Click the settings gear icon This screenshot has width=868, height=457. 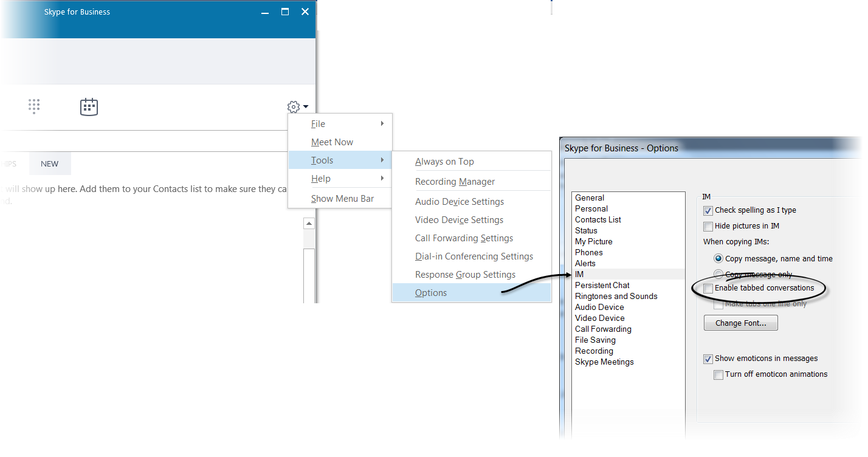pyautogui.click(x=293, y=106)
